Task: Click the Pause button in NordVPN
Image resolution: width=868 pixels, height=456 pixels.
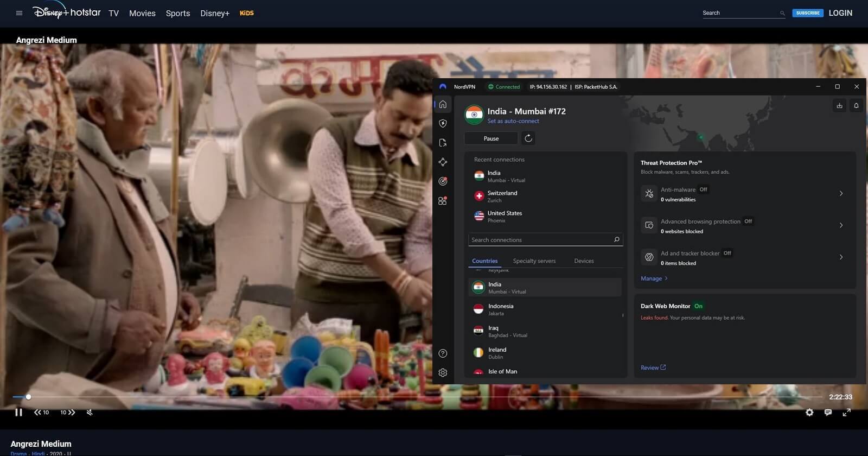Action: [491, 138]
